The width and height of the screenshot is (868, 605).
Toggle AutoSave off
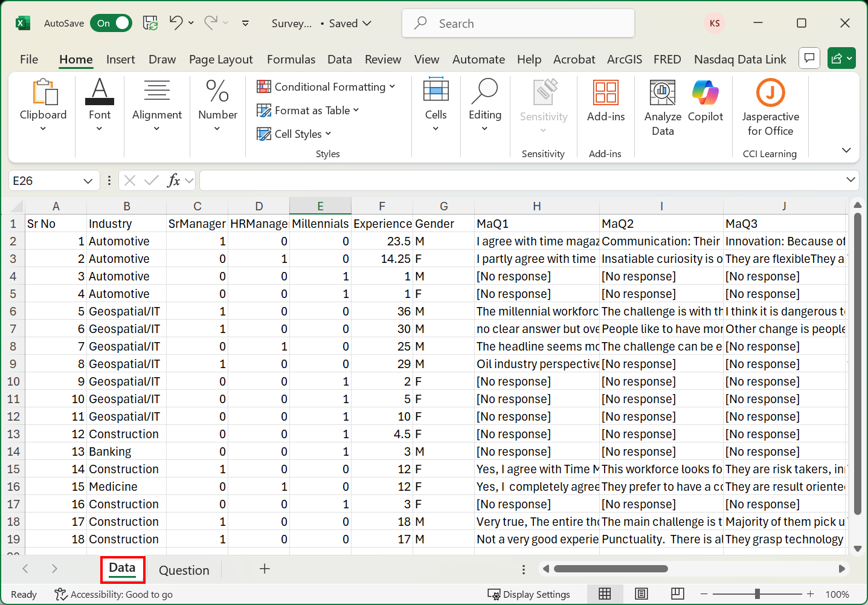[111, 23]
